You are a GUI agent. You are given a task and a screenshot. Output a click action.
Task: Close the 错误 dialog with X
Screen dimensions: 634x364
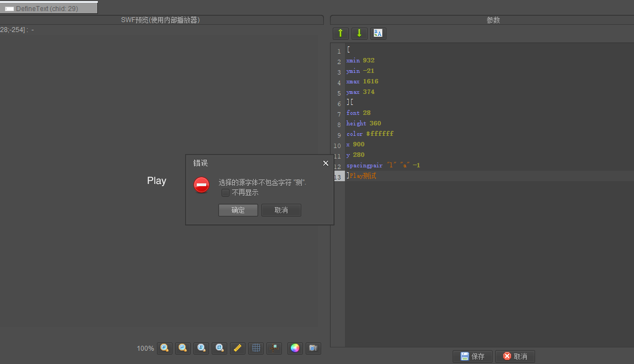(326, 163)
